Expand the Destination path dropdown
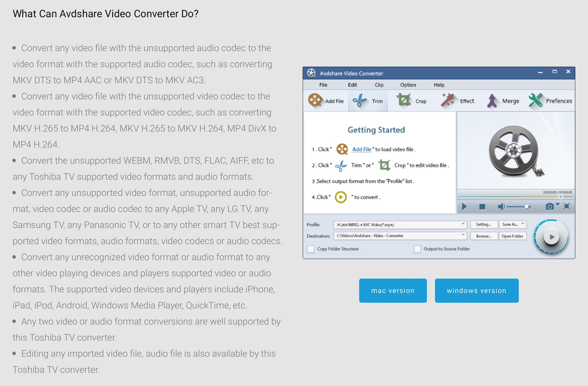The width and height of the screenshot is (588, 386). click(x=463, y=236)
